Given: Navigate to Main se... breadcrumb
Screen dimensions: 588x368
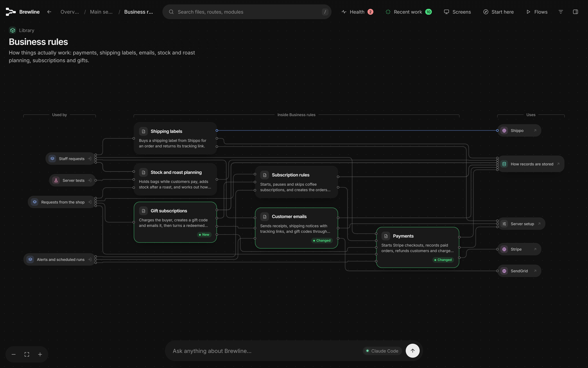Looking at the screenshot, I should point(101,12).
